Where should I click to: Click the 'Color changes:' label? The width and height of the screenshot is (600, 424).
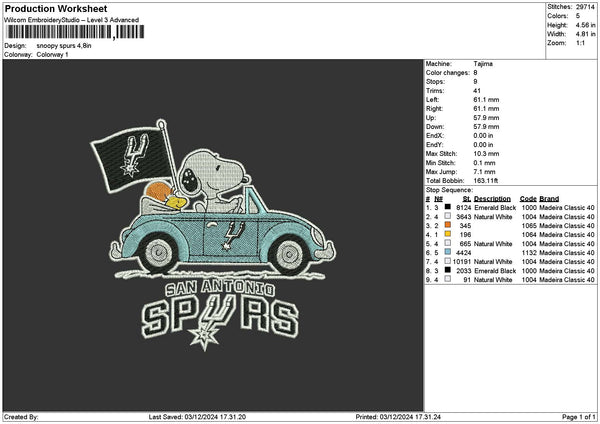[x=448, y=73]
